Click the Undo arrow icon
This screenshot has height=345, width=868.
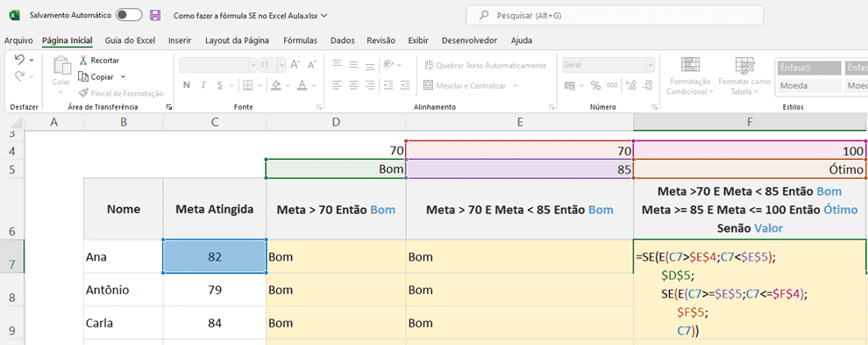tap(19, 60)
